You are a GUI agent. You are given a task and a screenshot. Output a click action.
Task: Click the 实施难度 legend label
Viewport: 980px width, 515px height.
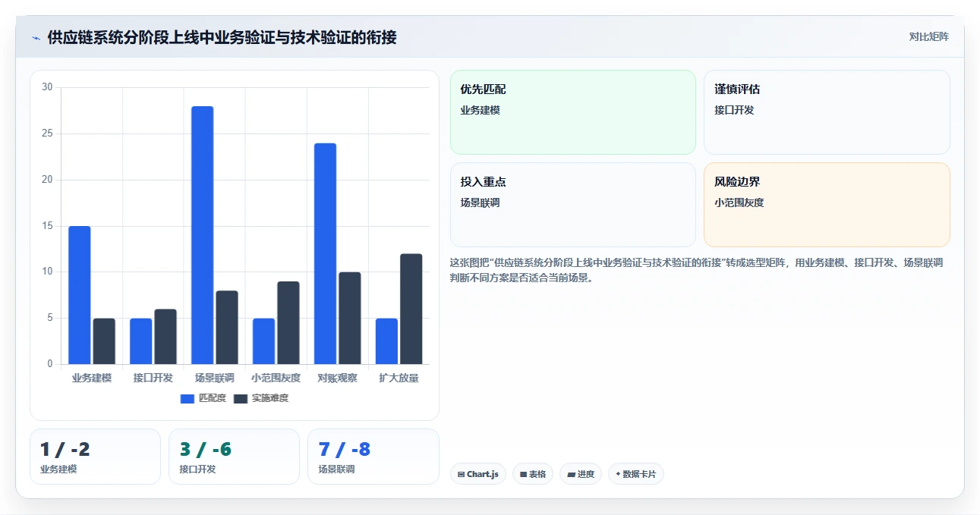click(x=270, y=398)
